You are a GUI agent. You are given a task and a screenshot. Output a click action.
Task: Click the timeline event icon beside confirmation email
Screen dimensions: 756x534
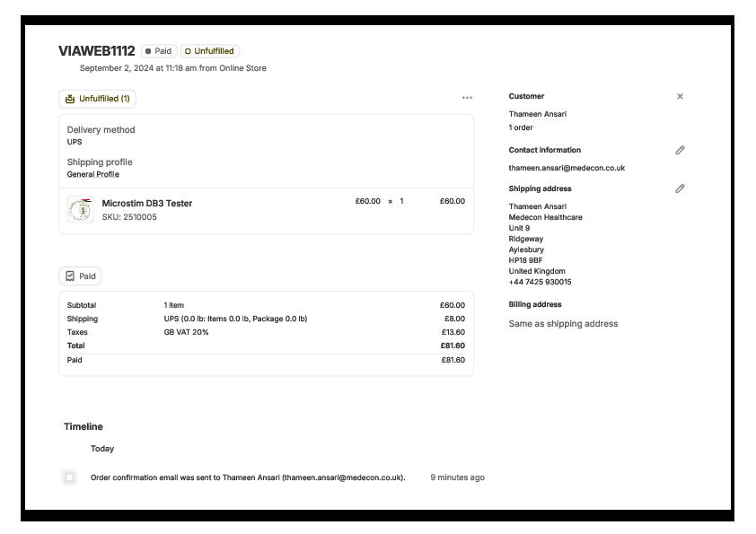pyautogui.click(x=69, y=477)
